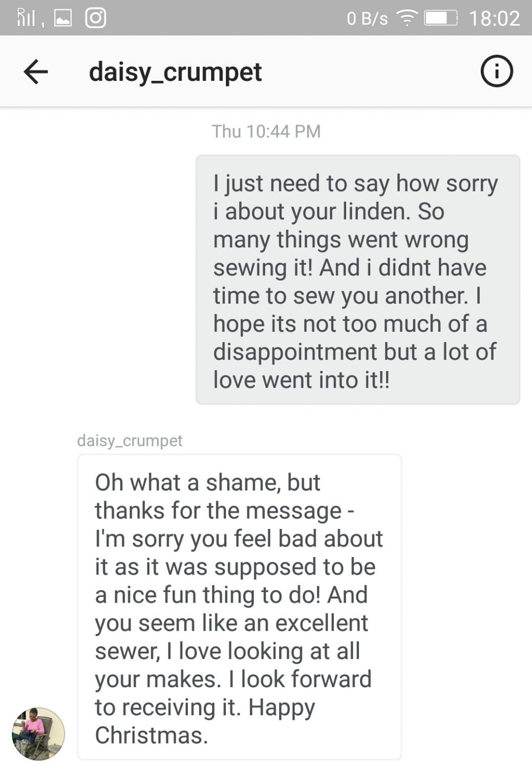Screen dimensions: 532x768
Task: Tap the daisy_crumpet name above the reply
Action: click(130, 440)
